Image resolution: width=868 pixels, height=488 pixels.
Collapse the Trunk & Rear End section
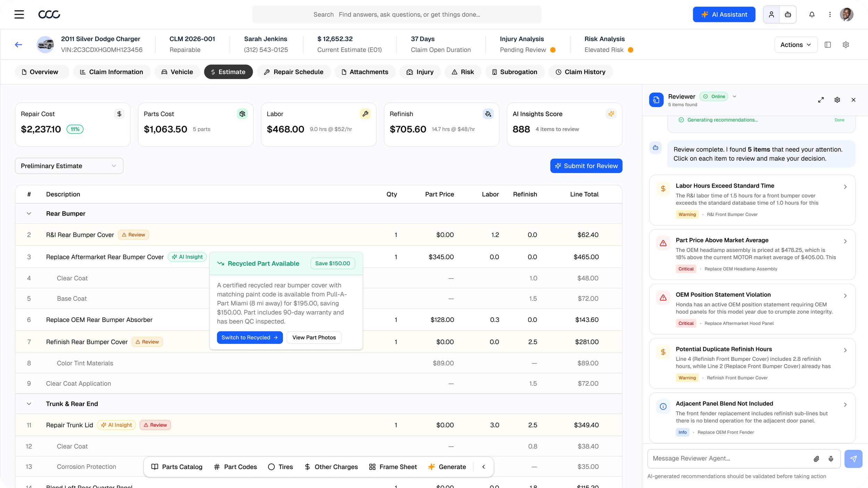click(x=29, y=404)
